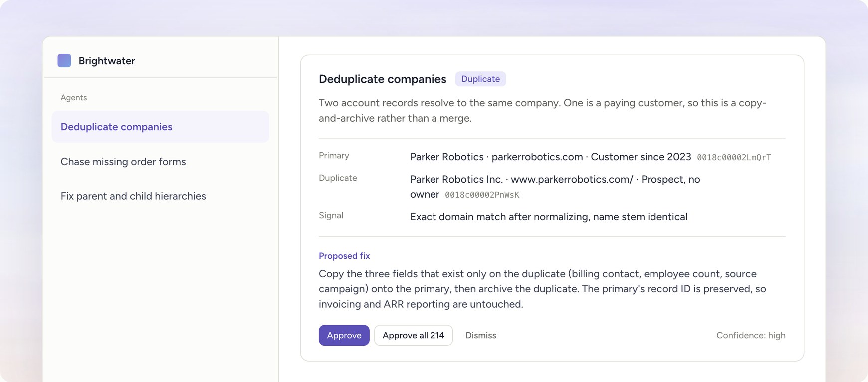Click the Signal row label
The height and width of the screenshot is (382, 868).
click(x=331, y=216)
